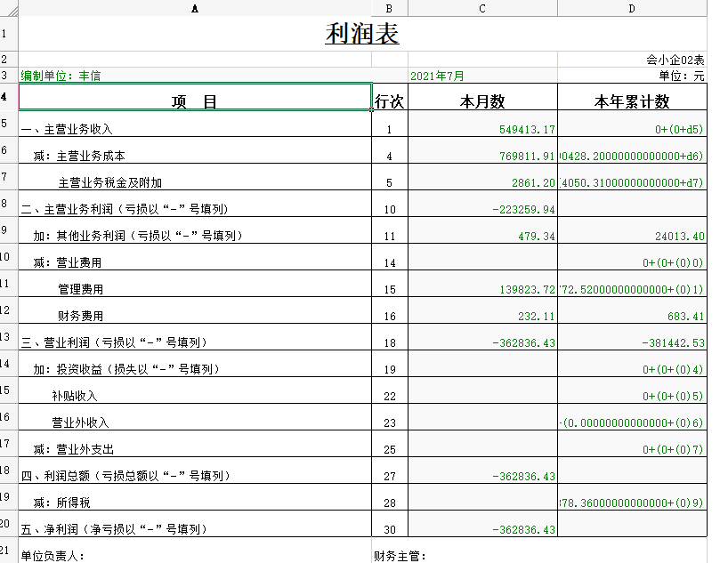The width and height of the screenshot is (728, 563).
Task: Select 行次 cell of 管理费用 row
Action: tap(390, 284)
